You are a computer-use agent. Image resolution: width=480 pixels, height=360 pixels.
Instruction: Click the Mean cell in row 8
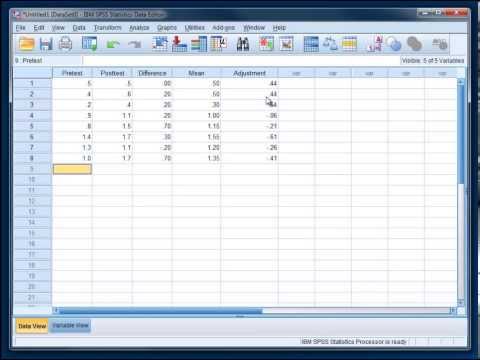[x=196, y=158]
